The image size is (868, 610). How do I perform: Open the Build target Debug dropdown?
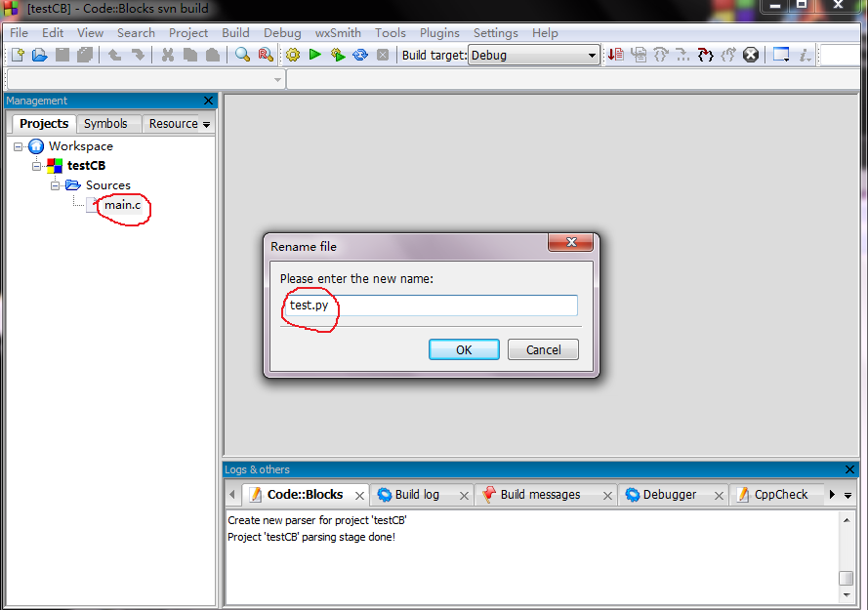[x=534, y=55]
